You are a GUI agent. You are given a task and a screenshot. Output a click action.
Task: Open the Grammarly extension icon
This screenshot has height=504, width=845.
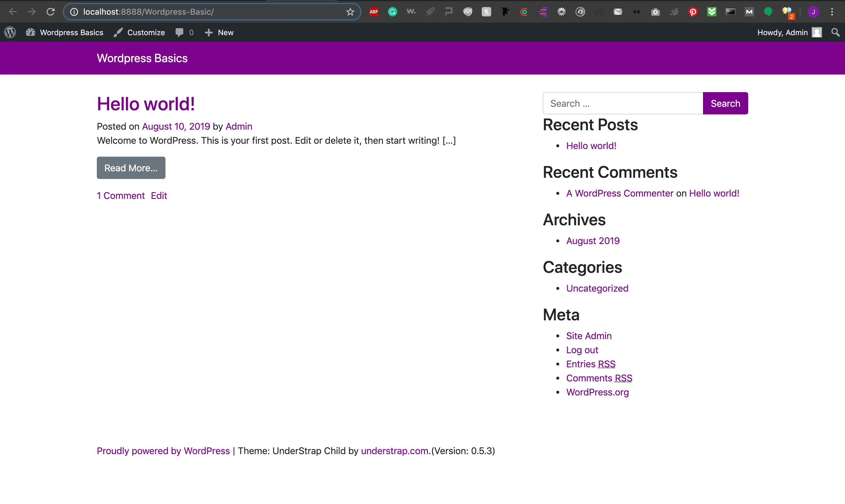tap(392, 12)
